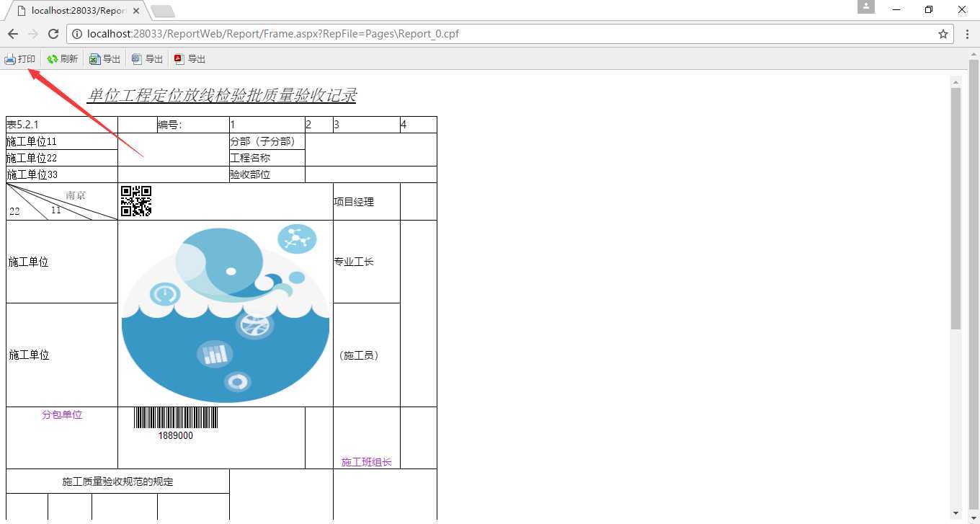Click number cell 4 in header row
This screenshot has height=524, width=980.
pyautogui.click(x=419, y=125)
